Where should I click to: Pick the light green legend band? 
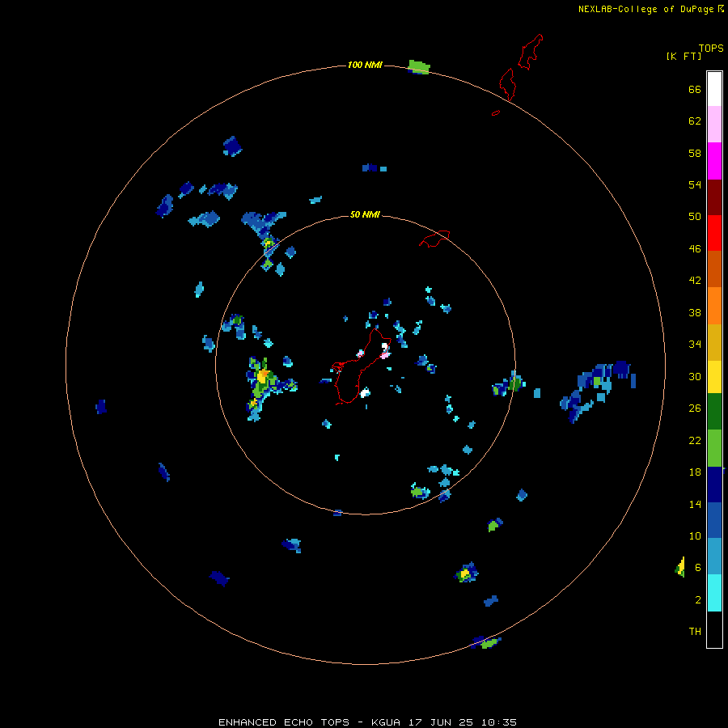714,448
